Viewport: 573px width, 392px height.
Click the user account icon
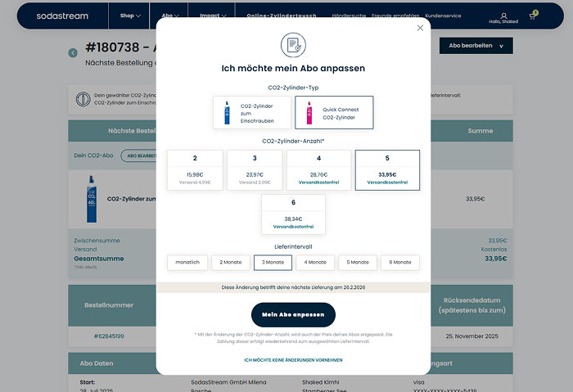pos(503,16)
